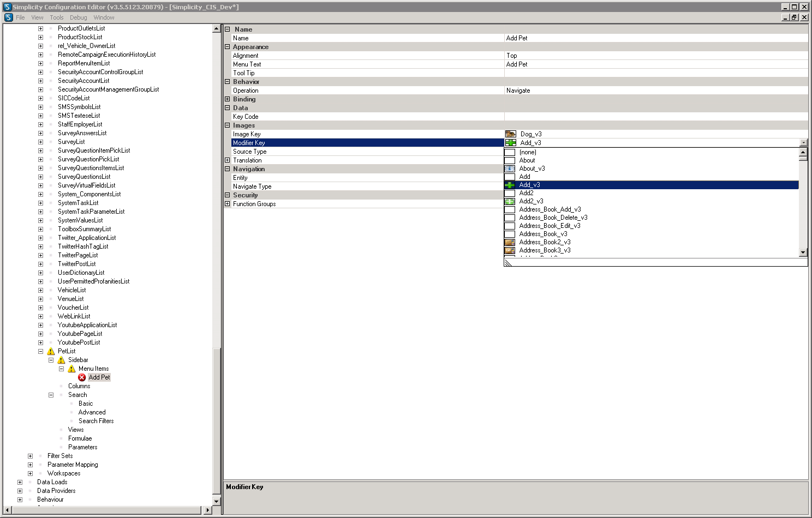The image size is (812, 518).
Task: Open the Debug menu
Action: coord(78,17)
